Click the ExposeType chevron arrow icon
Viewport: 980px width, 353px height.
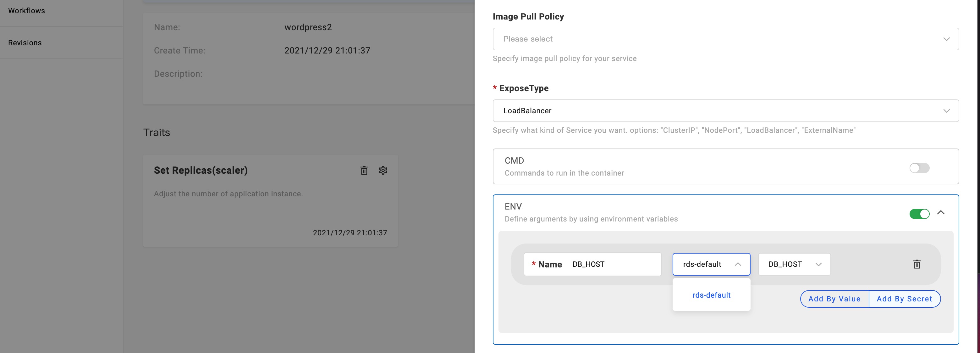point(946,111)
